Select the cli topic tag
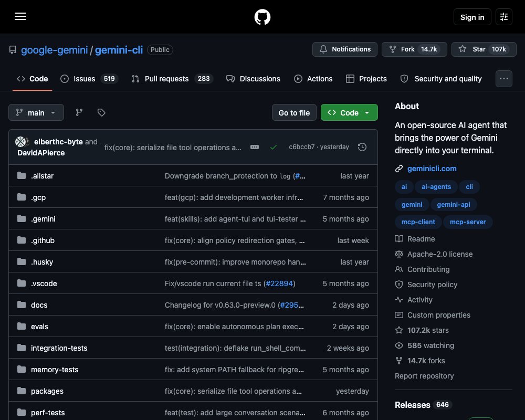525x420 pixels. coord(469,186)
